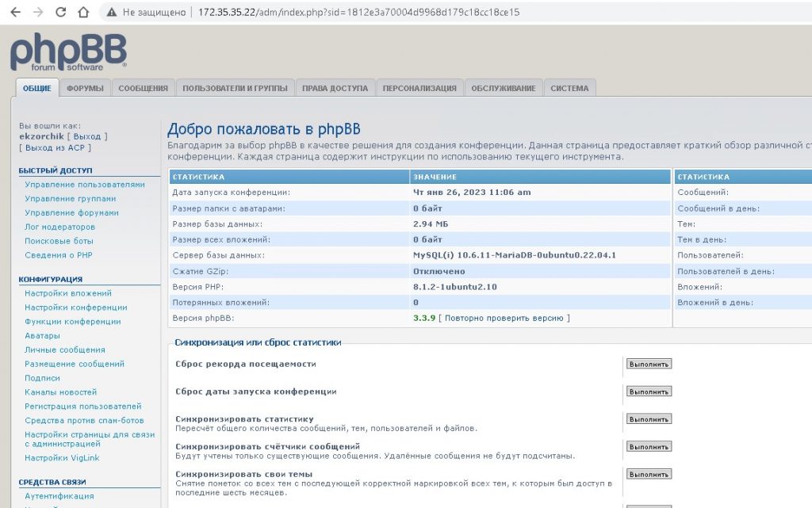Click the browser forward arrow

[x=38, y=13]
